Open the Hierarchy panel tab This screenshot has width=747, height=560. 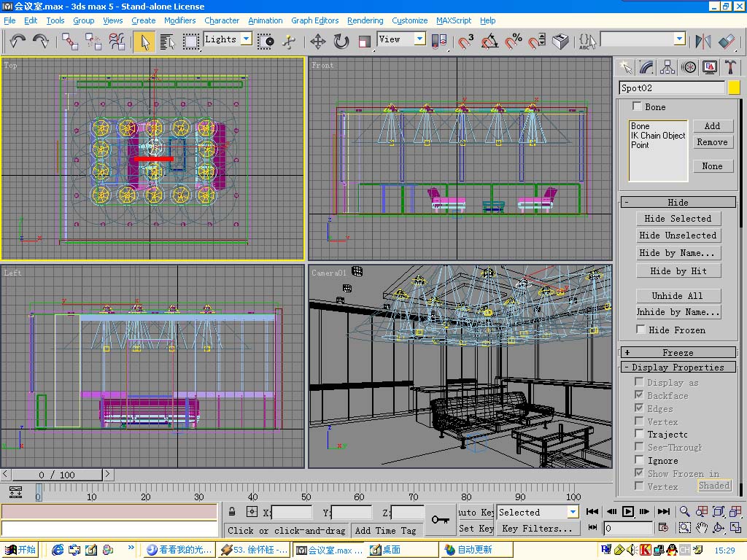(x=667, y=67)
